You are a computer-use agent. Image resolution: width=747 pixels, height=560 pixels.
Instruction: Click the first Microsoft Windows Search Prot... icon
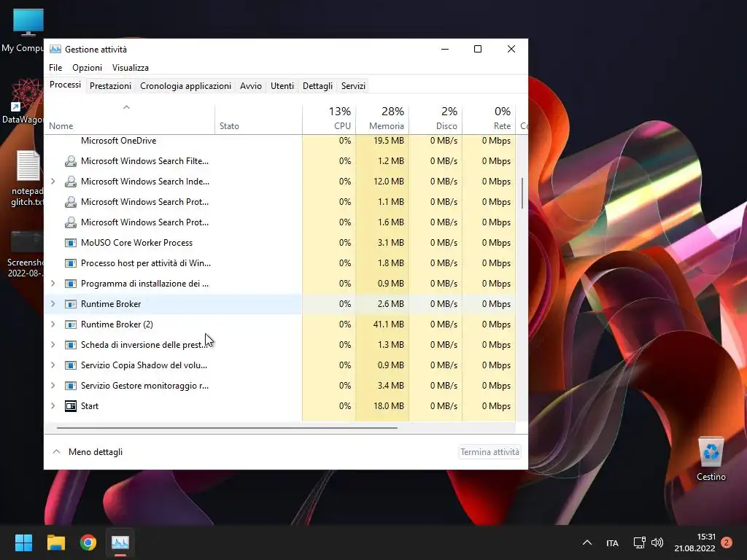click(71, 202)
